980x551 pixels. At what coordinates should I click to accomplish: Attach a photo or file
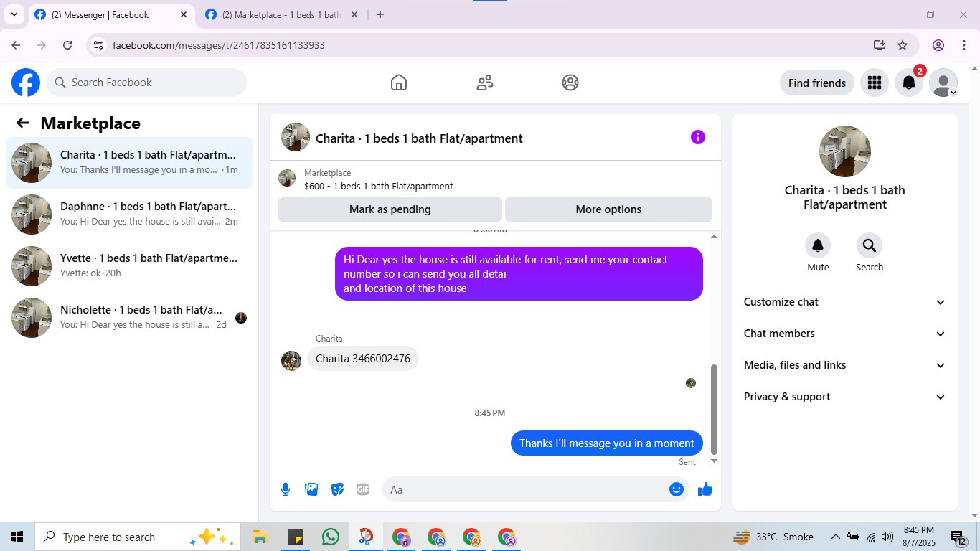click(311, 489)
